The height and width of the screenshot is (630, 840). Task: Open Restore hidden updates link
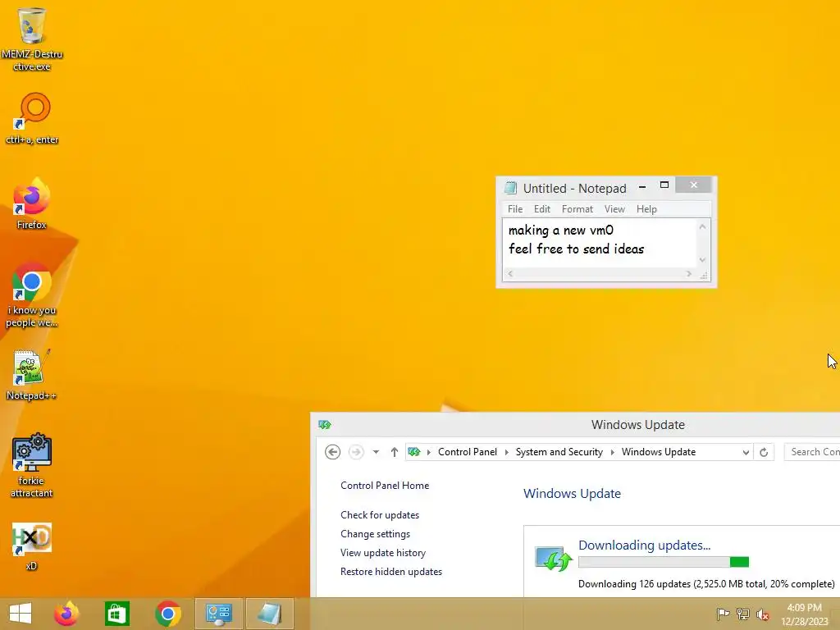391,572
